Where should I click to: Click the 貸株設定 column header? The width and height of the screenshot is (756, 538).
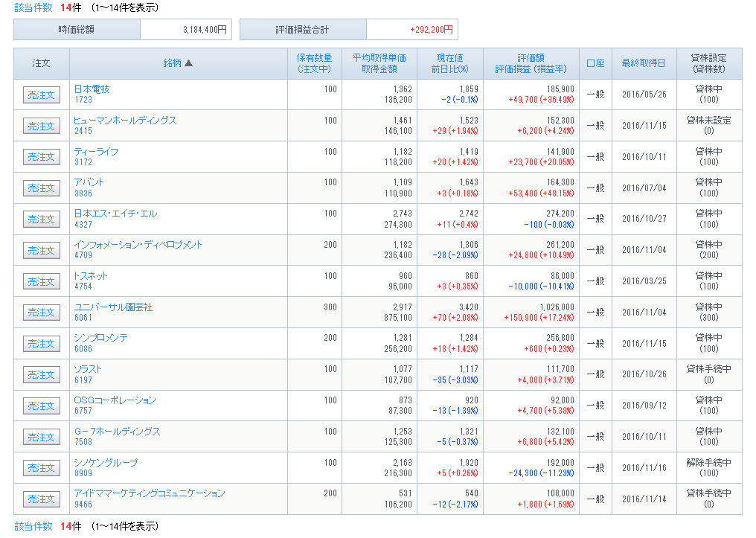coord(708,58)
